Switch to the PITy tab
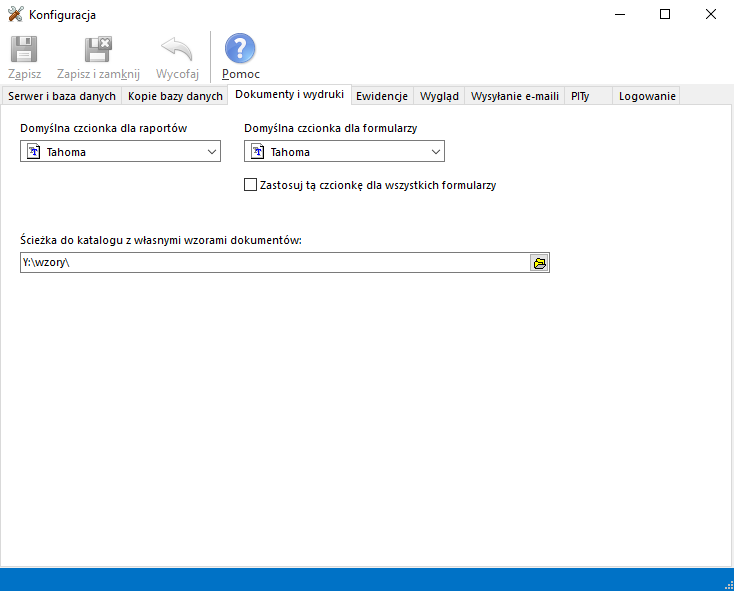This screenshot has height=591, width=734. 580,96
